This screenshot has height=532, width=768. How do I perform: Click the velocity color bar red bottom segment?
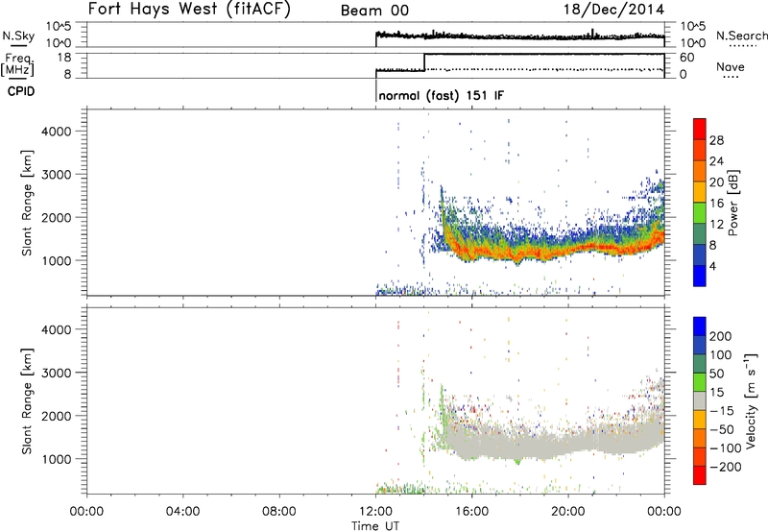700,475
